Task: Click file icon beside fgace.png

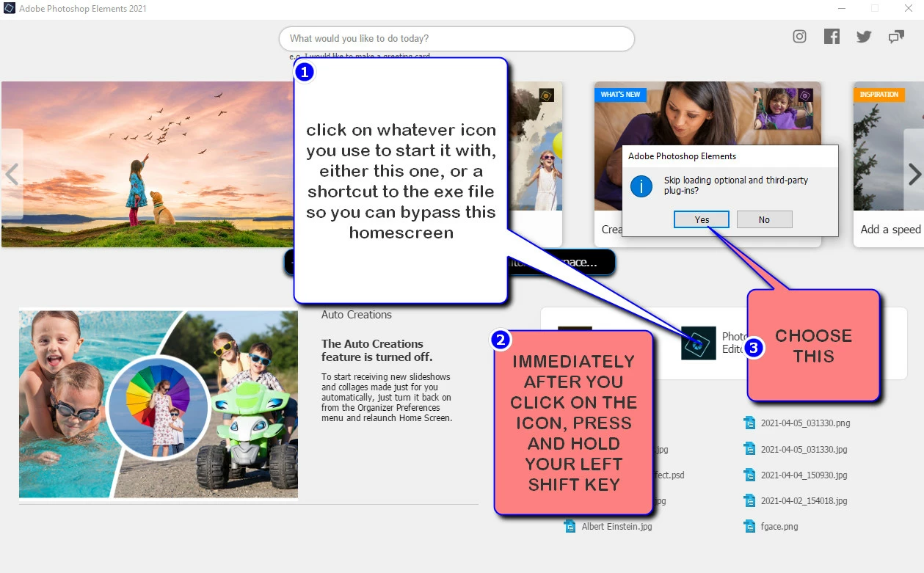Action: 749,526
